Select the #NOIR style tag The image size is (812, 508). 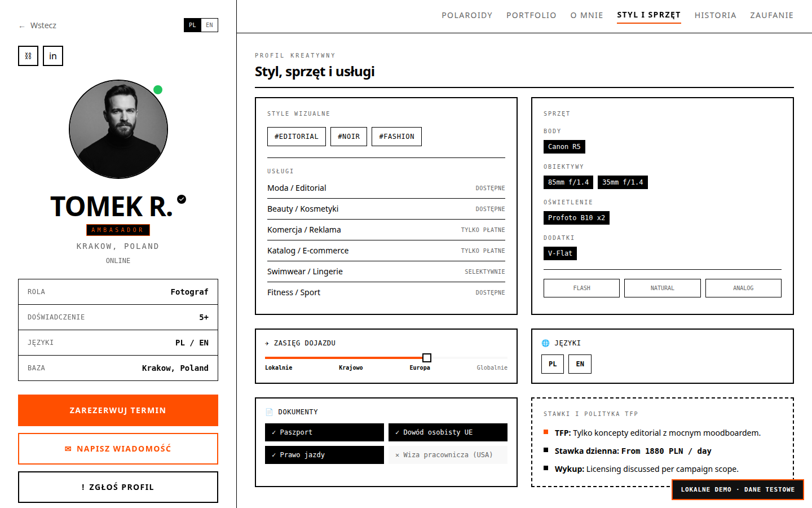click(348, 137)
